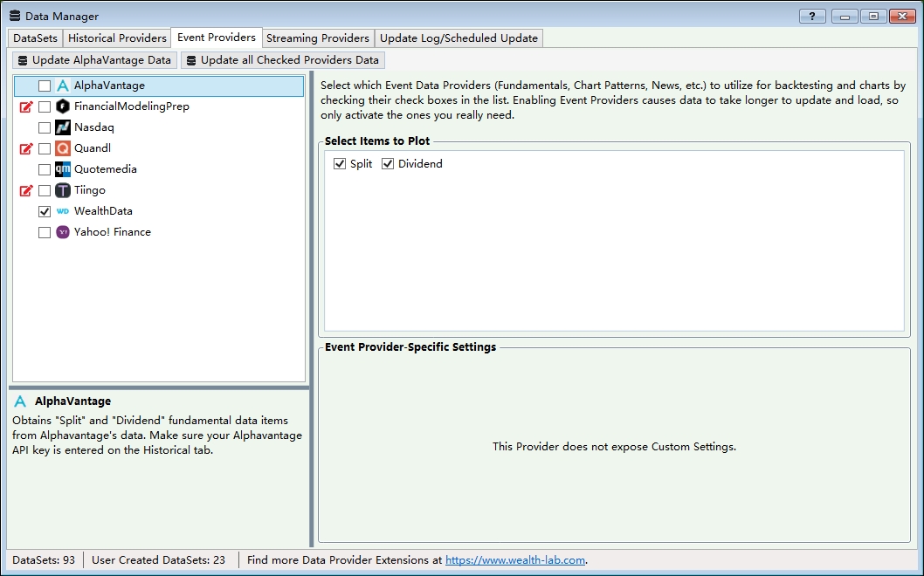Click the Quandl orange Q icon
The height and width of the screenshot is (576, 924).
[x=63, y=148]
